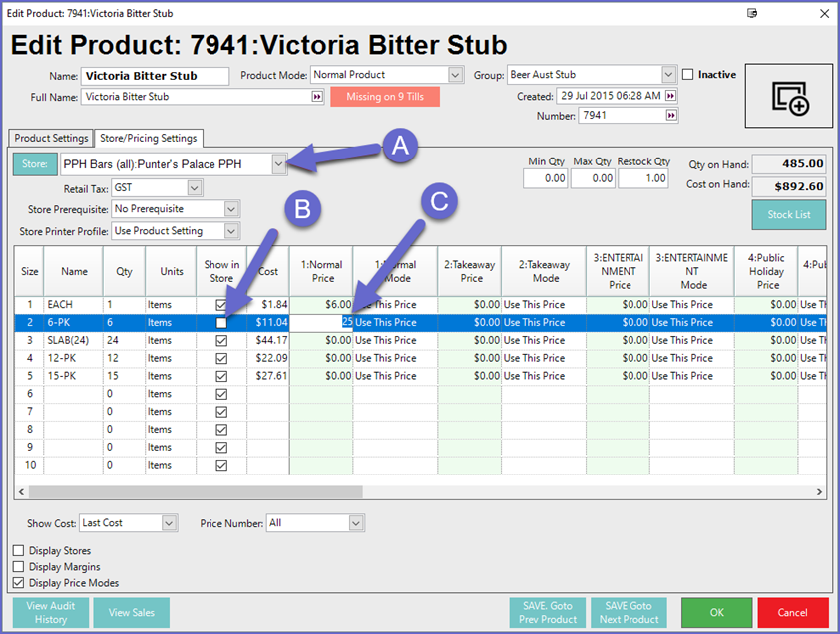Click the add product image icon
Screen dimensions: 840x634
coord(789,97)
